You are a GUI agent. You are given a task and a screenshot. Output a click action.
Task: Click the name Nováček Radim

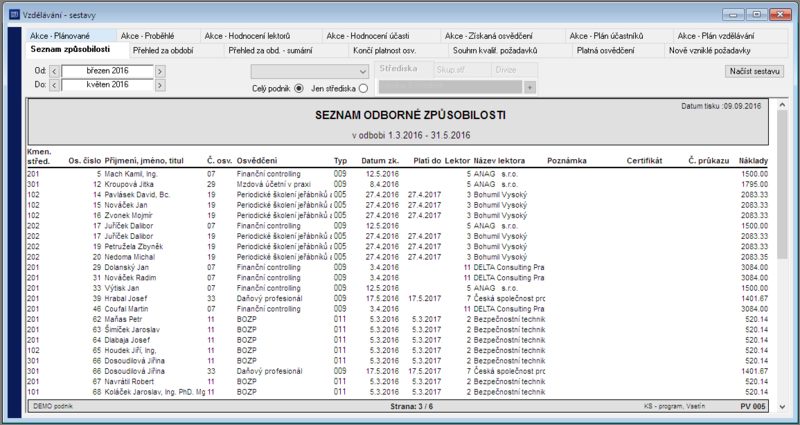tap(130, 278)
